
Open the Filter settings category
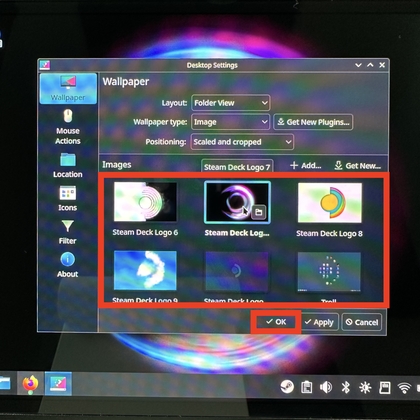[x=68, y=232]
